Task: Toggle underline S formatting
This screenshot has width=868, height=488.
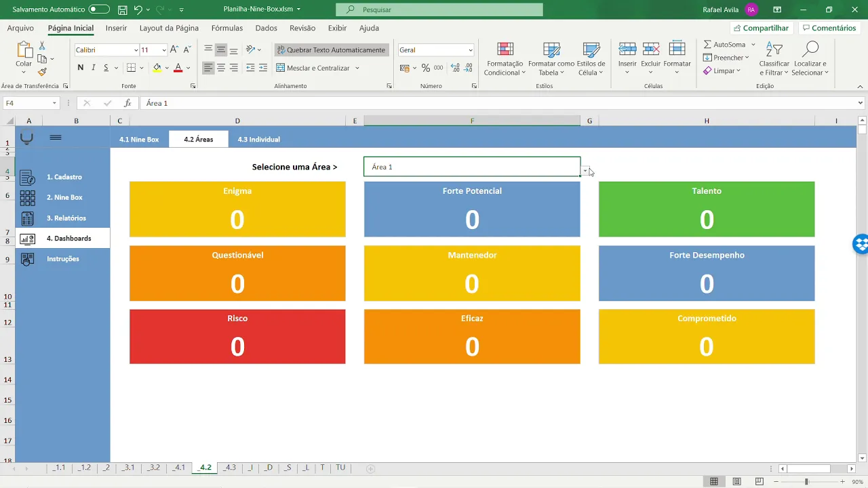Action: point(106,68)
